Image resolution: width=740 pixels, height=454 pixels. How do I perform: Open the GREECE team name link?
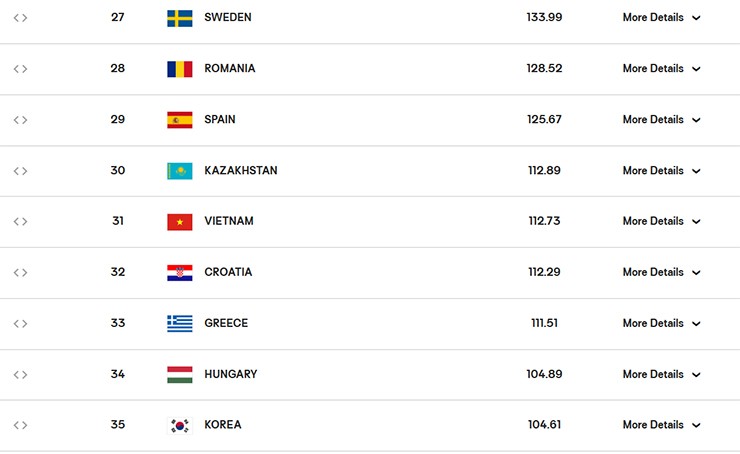(x=226, y=323)
